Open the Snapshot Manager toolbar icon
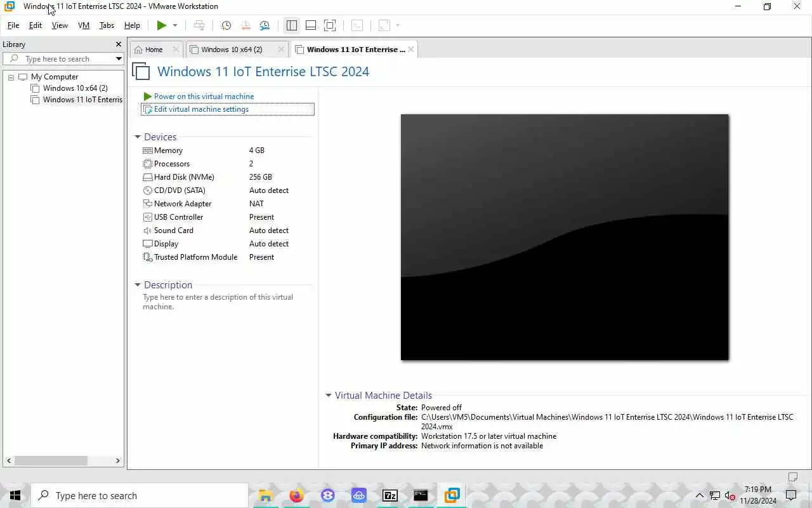This screenshot has height=508, width=812. [265, 25]
